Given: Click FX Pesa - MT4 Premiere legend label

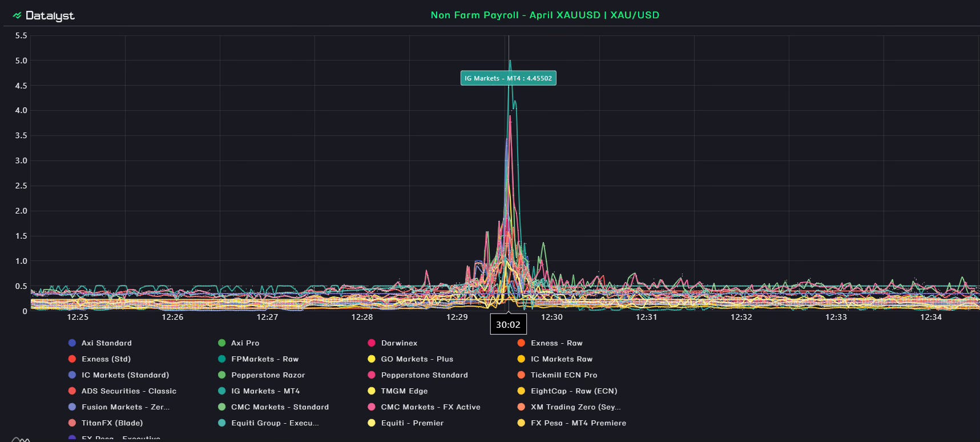Looking at the screenshot, I should (579, 423).
